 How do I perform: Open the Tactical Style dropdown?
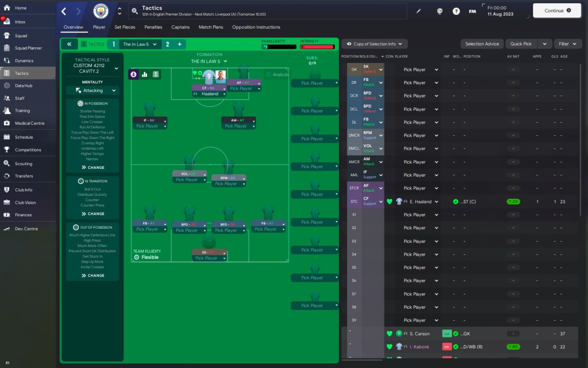(x=117, y=69)
